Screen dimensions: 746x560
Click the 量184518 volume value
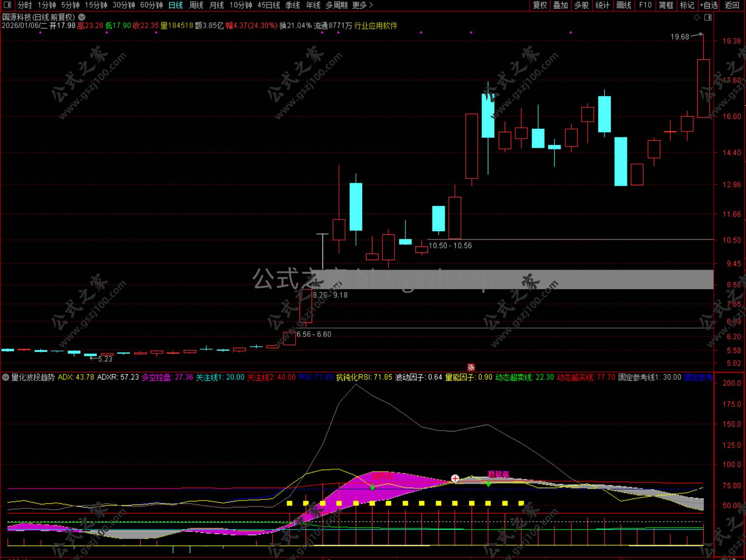pos(177,26)
